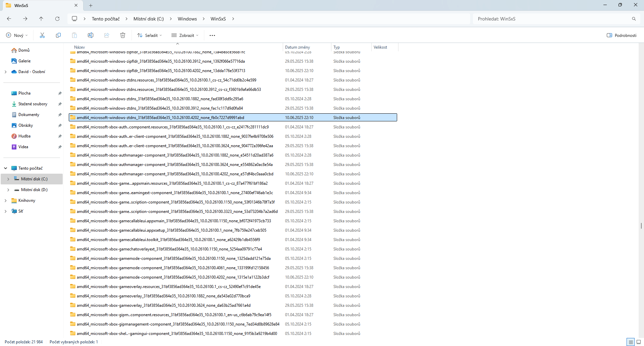Open new tab with plus button
644x346 pixels.
coord(91,5)
